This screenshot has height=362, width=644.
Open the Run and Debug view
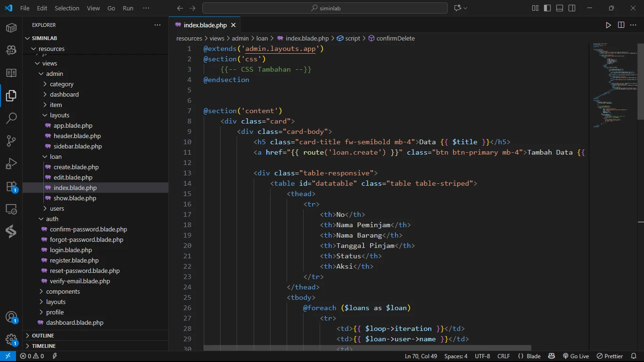(x=11, y=164)
